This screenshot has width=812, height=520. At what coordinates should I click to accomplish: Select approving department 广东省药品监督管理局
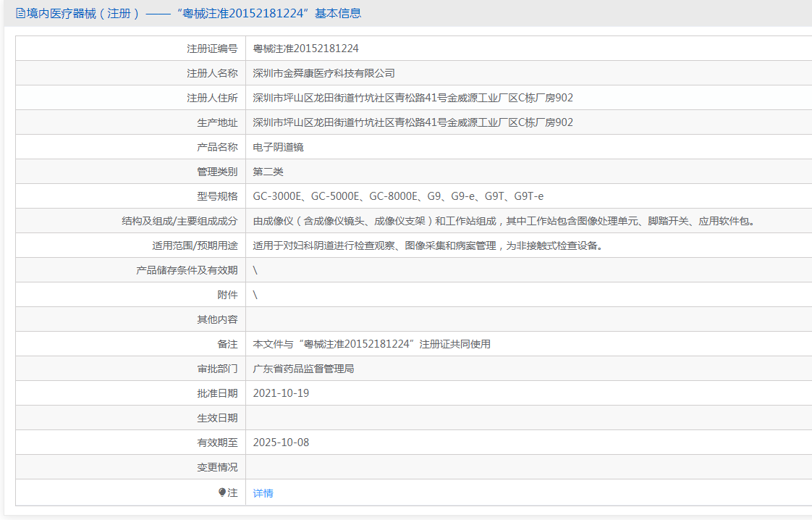303,369
